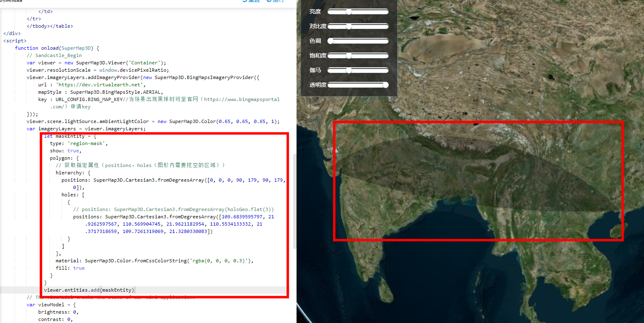The height and width of the screenshot is (323, 644).
Task: Click the 'url : https://dev.virtualearth.net' line
Action: pos(92,85)
